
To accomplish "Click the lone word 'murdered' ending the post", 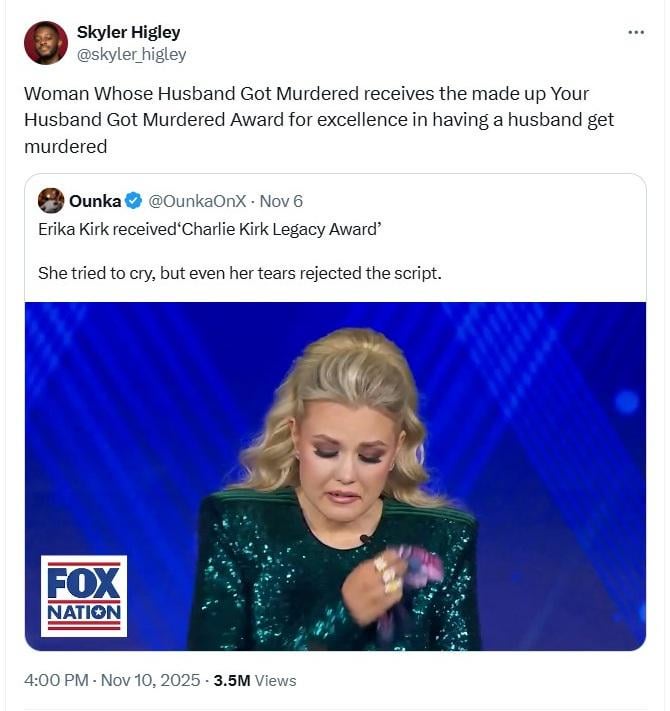I will tap(65, 146).
